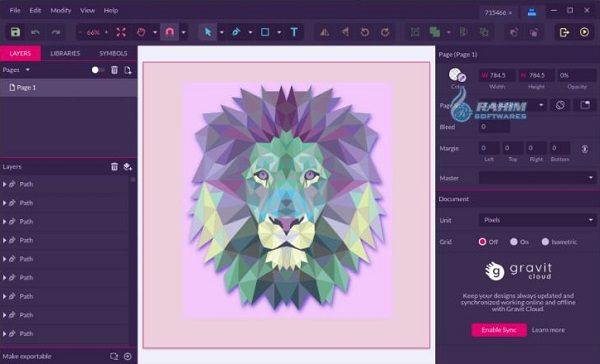Viewport: 600px width, 364px height.
Task: Expand the topmost Path layer
Action: [x=5, y=184]
